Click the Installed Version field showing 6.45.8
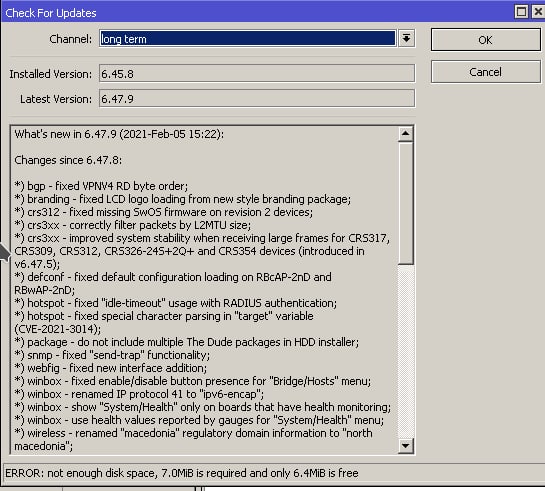 click(257, 73)
